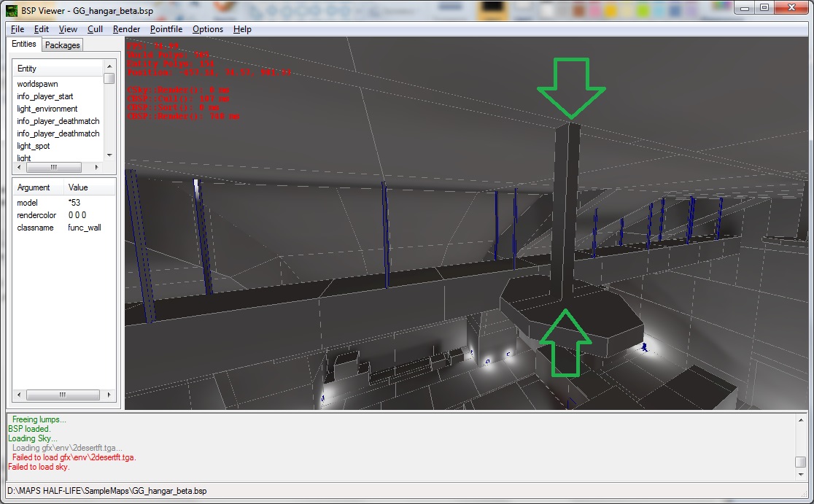Select worldspawn in the entity list

click(37, 84)
